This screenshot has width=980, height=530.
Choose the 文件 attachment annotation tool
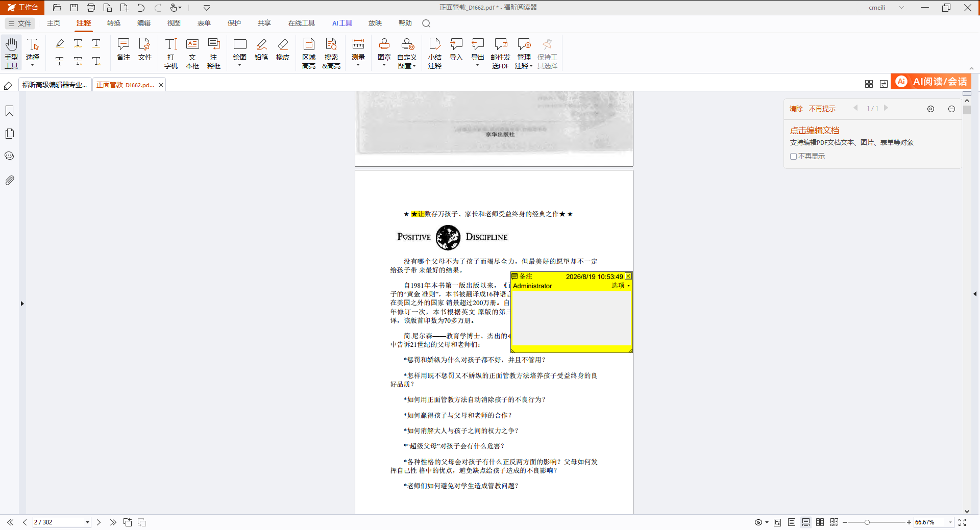(145, 49)
